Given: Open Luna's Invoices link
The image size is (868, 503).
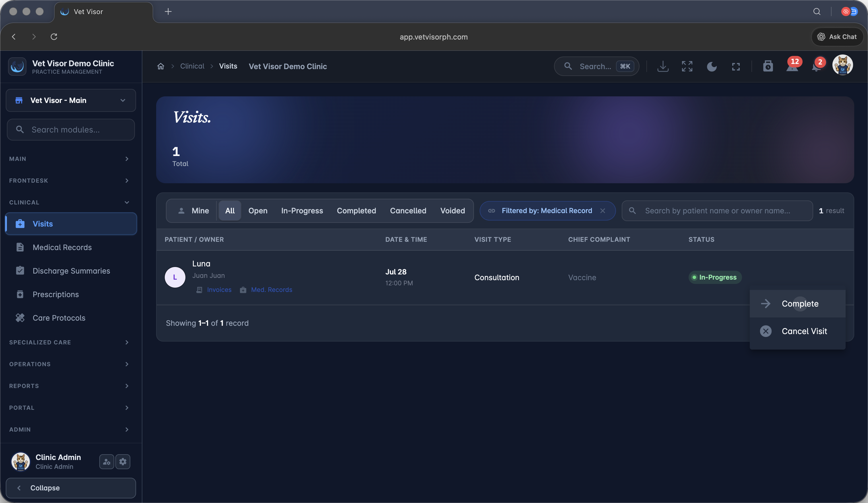Looking at the screenshot, I should click(x=214, y=290).
